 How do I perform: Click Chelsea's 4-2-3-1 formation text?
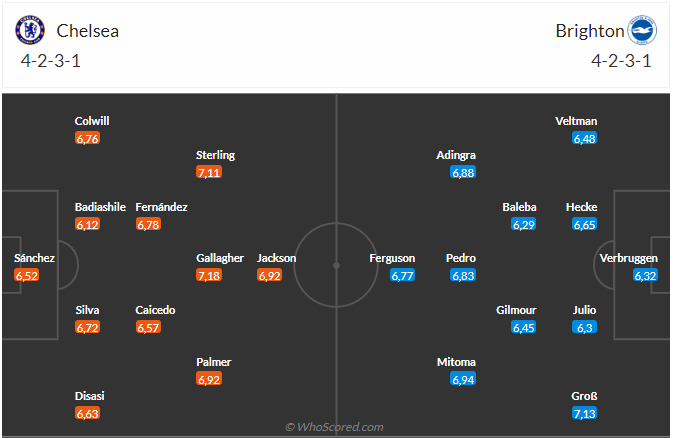coord(52,60)
